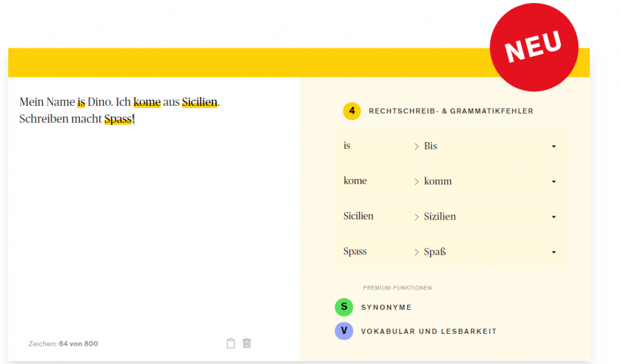
Task: Click the arrow icon before suggestion 'Spaß'
Action: tap(417, 252)
